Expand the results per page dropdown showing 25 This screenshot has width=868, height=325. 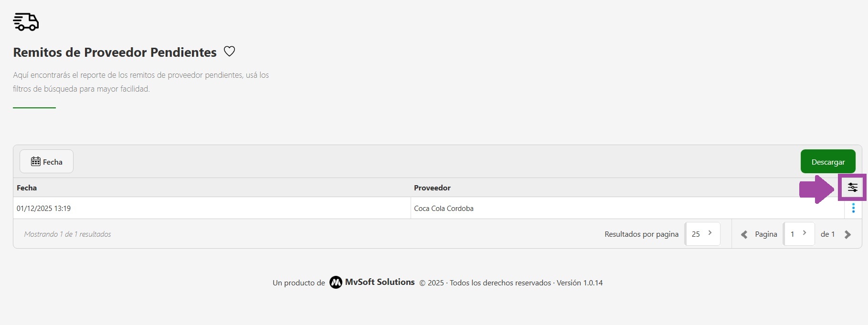point(702,234)
